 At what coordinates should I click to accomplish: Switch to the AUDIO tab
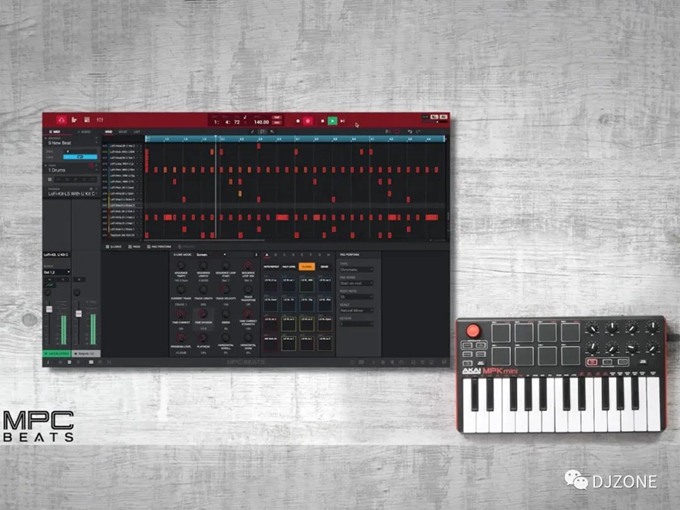pos(84,131)
